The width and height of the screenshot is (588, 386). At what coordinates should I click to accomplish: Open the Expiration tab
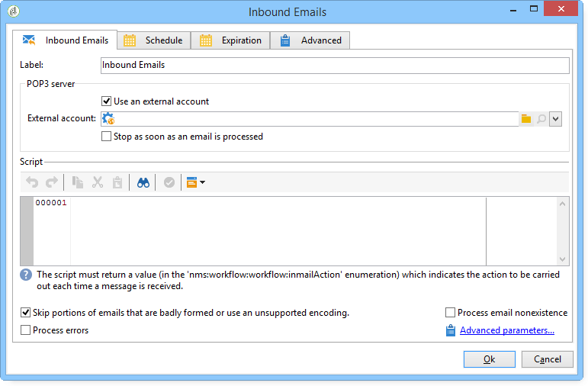(230, 40)
